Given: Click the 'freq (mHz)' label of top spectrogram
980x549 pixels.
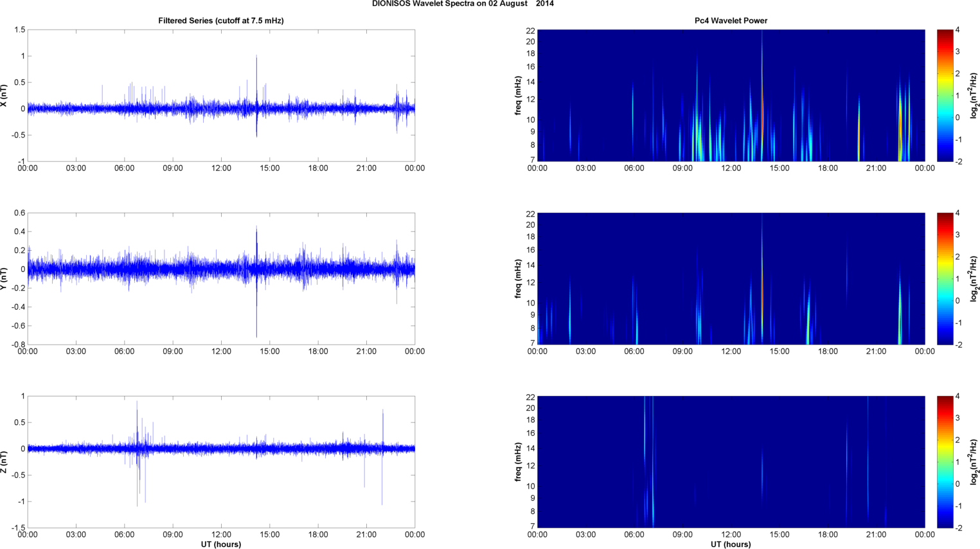Looking at the screenshot, I should click(518, 96).
